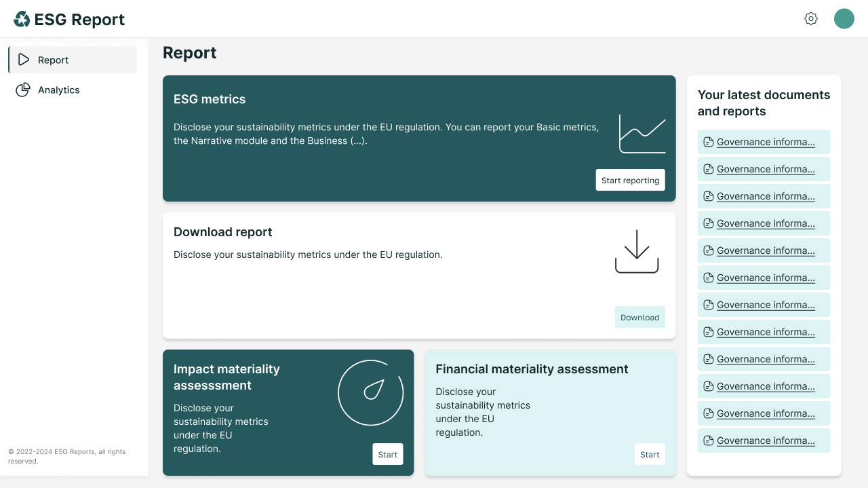Click the Download button
This screenshot has height=488, width=868.
[639, 317]
